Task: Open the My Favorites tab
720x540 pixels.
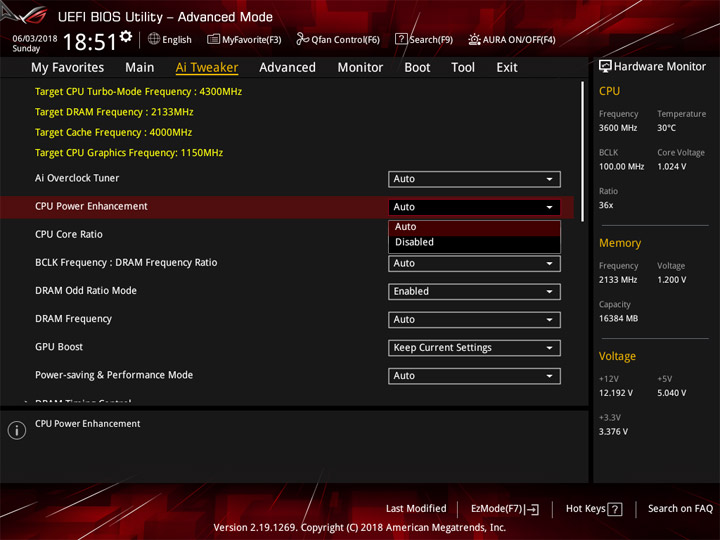Action: pyautogui.click(x=68, y=68)
